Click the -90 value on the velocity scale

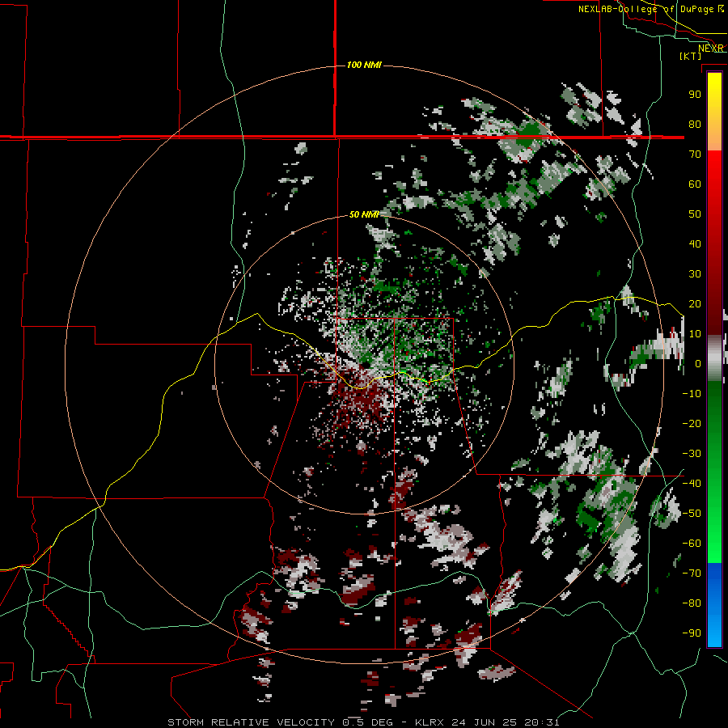[x=692, y=633]
